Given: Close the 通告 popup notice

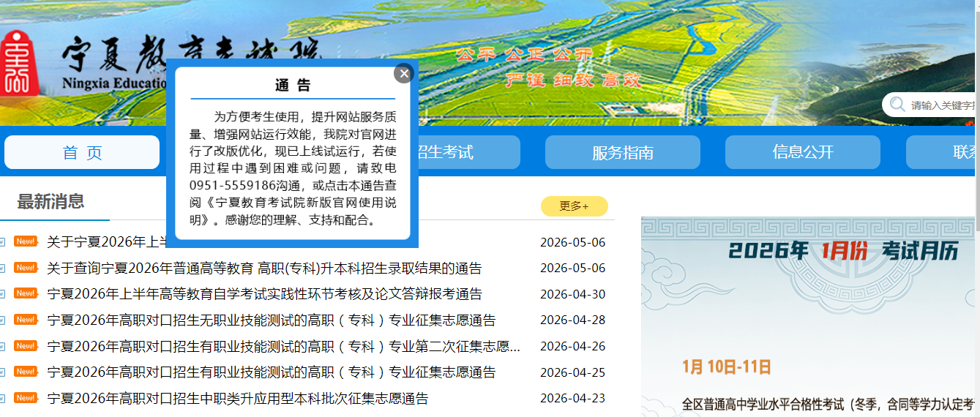Looking at the screenshot, I should 404,73.
